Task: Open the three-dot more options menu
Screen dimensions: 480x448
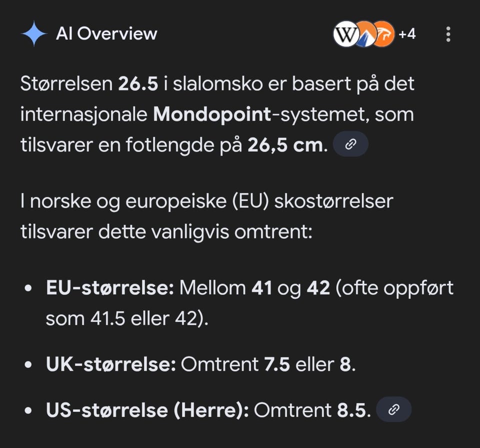Action: coord(448,34)
